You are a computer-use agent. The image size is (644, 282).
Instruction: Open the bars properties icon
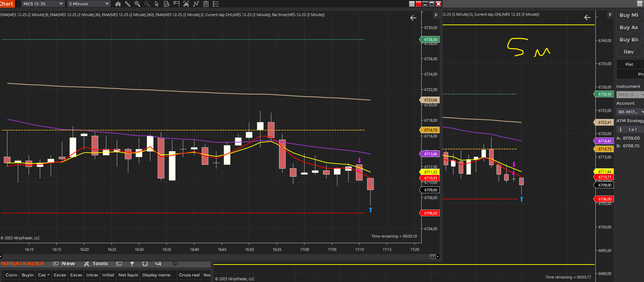[186, 4]
